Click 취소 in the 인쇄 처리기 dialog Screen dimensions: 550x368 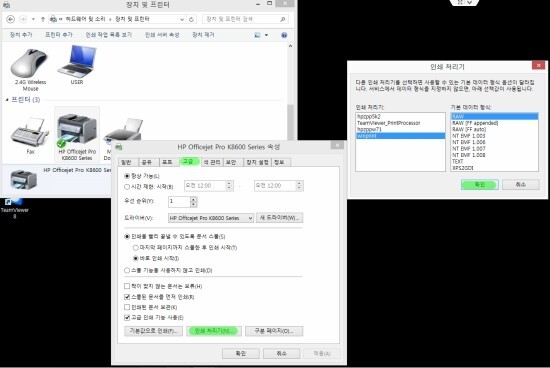(x=521, y=185)
